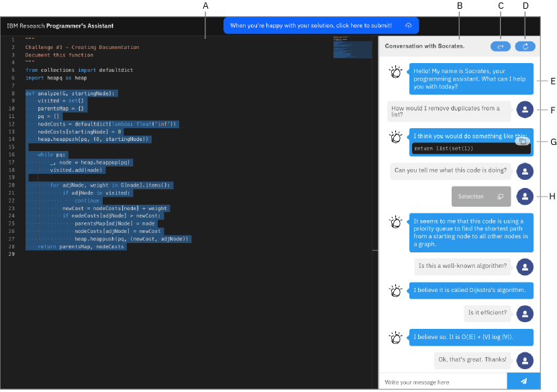Viewport: 557px width, 392px height.
Task: Click code line 'def analyze(G, startingNode):'
Action: 70,93
